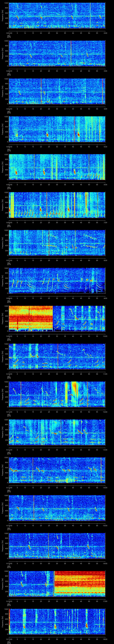Select the spectrogram panel starting at 6:02:00

tap(57, 53)
